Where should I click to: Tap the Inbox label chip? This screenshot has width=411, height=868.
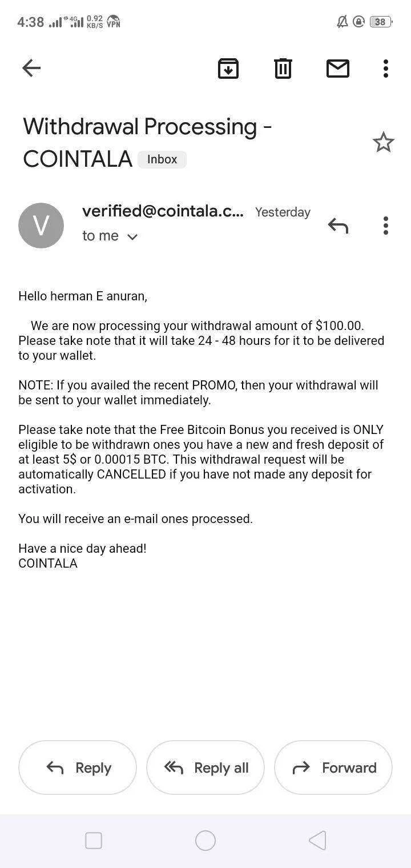162,159
